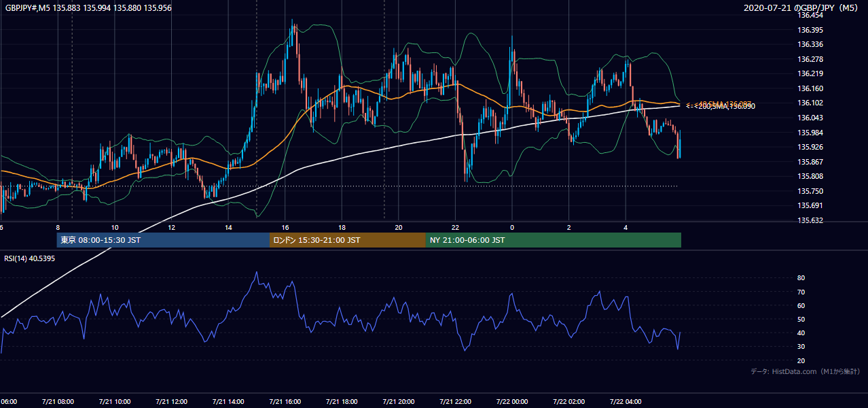Click price level 136.160 on the axis
The height and width of the screenshot is (408, 868).
tap(810, 88)
